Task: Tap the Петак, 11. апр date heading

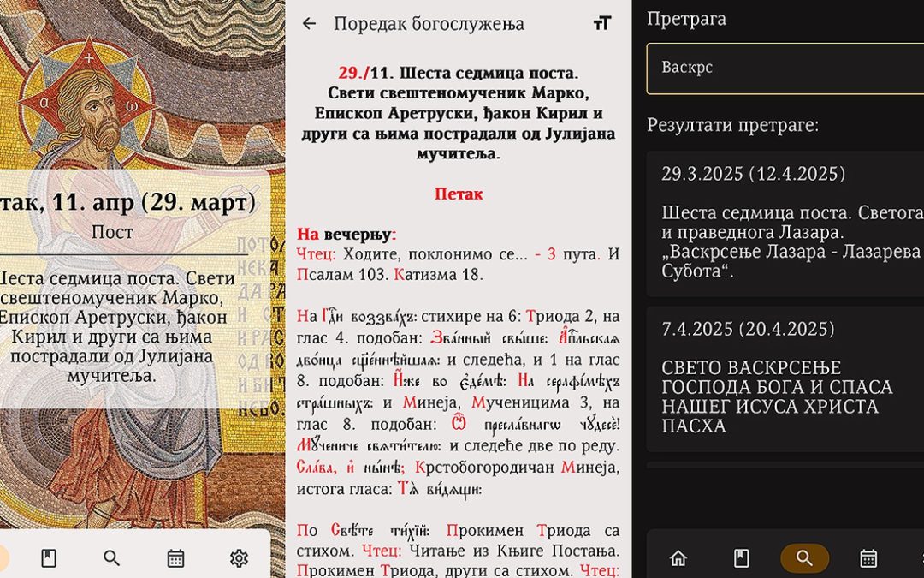Action: [128, 202]
